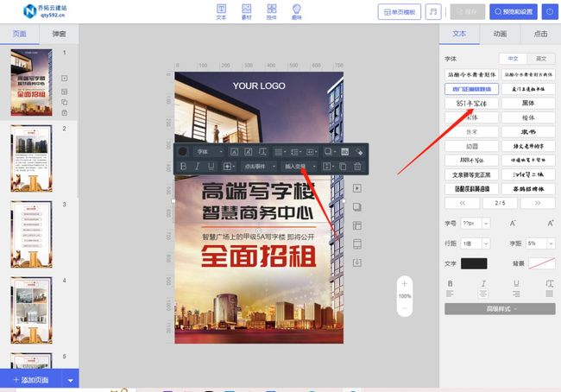This screenshot has width=561, height=392.
Task: Open the 点击事件 click event dropdown
Action: click(259, 167)
